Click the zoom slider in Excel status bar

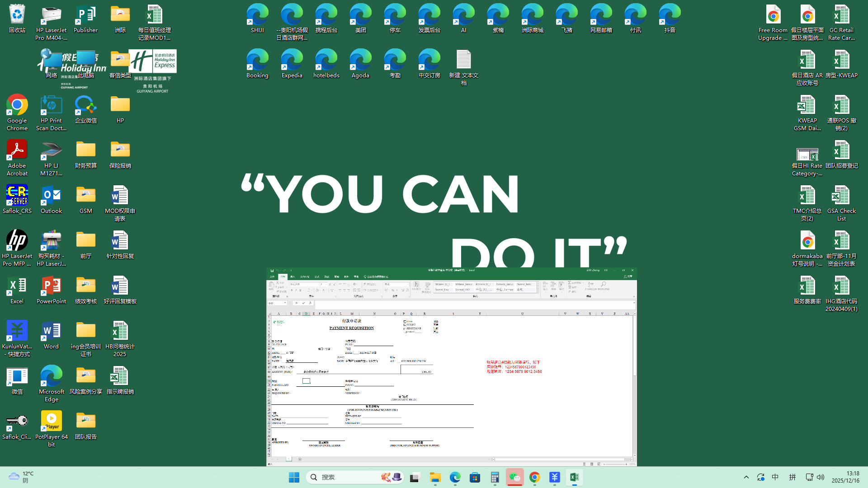(616, 464)
